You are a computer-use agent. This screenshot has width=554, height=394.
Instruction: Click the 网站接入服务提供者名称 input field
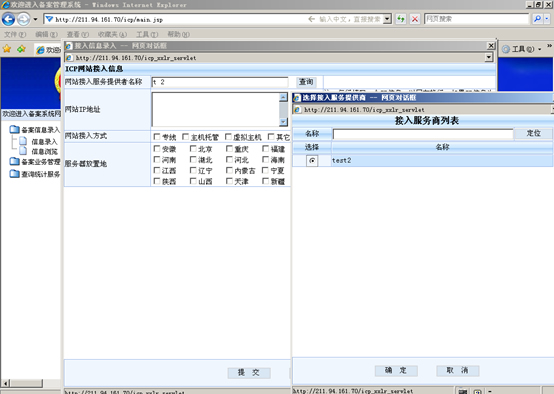pos(220,82)
